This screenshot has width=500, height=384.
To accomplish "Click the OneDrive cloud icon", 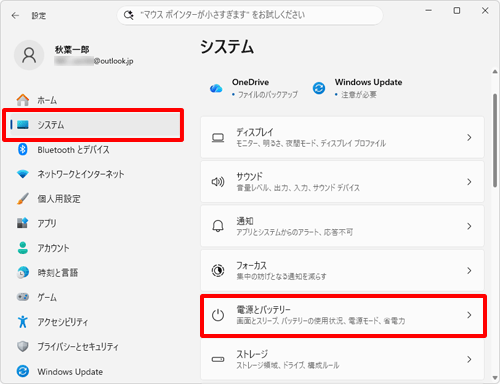I will (x=216, y=88).
